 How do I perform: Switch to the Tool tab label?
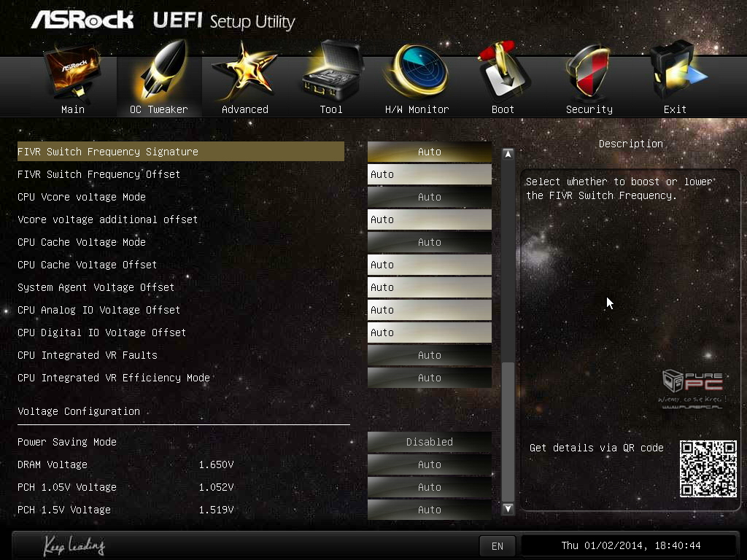(x=331, y=109)
